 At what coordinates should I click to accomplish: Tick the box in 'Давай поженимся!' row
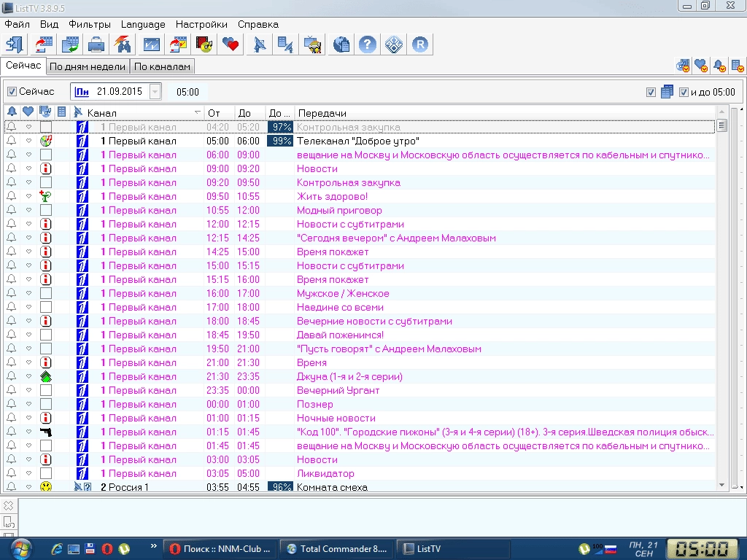46,335
